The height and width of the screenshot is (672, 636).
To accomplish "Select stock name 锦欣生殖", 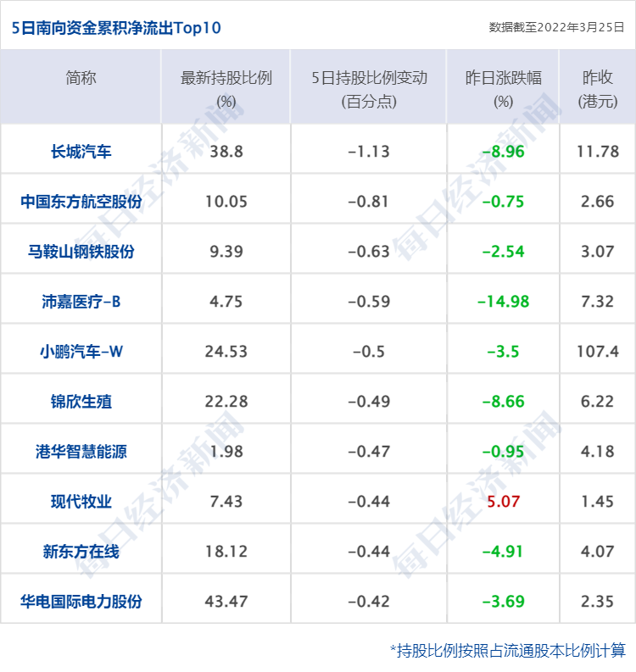I will pos(81,402).
